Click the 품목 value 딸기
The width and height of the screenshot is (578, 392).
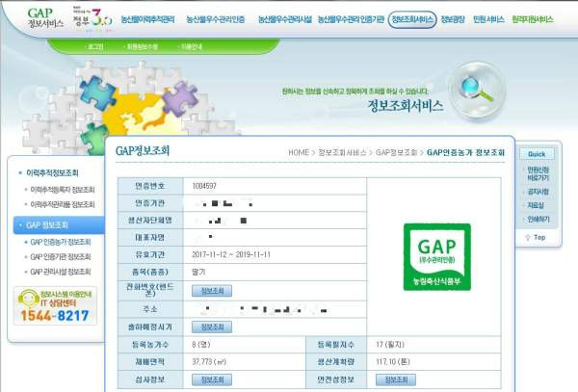198,272
